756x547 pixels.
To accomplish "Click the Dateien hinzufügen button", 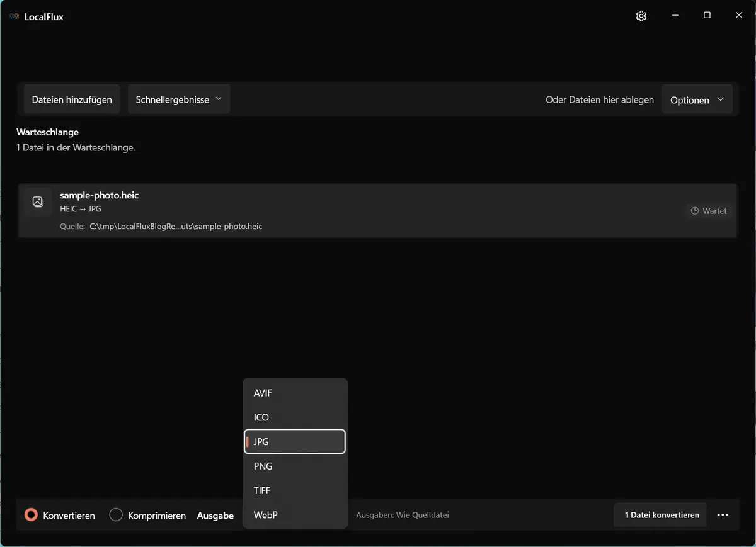I will click(72, 99).
